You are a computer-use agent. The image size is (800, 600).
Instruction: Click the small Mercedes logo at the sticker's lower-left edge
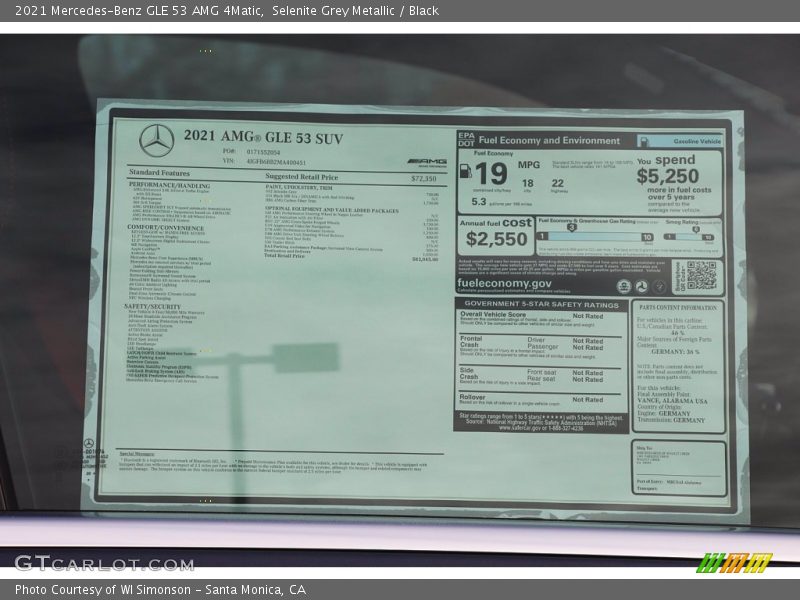[89, 443]
